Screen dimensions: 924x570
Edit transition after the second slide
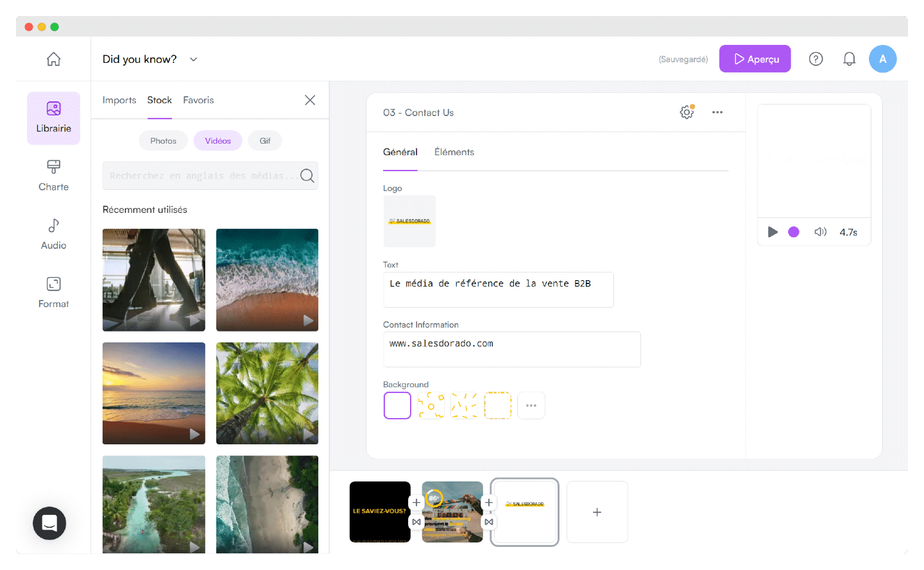[489, 522]
